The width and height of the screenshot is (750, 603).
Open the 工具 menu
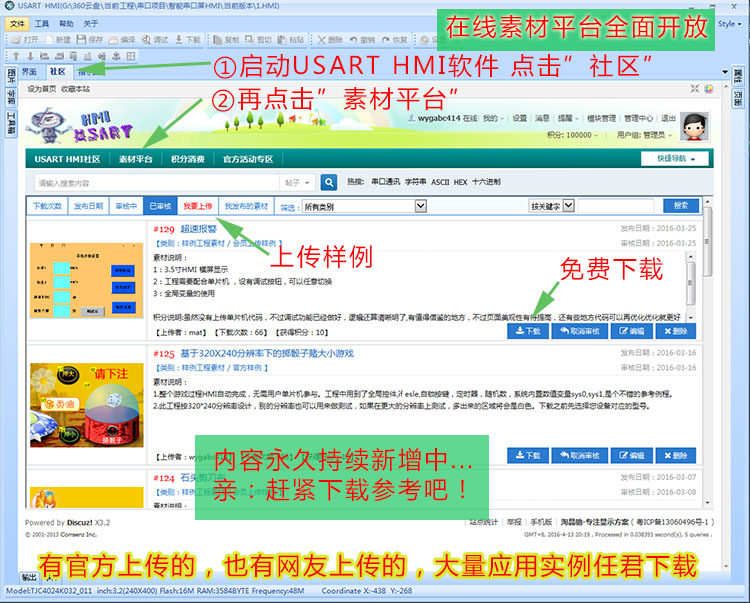pyautogui.click(x=42, y=23)
